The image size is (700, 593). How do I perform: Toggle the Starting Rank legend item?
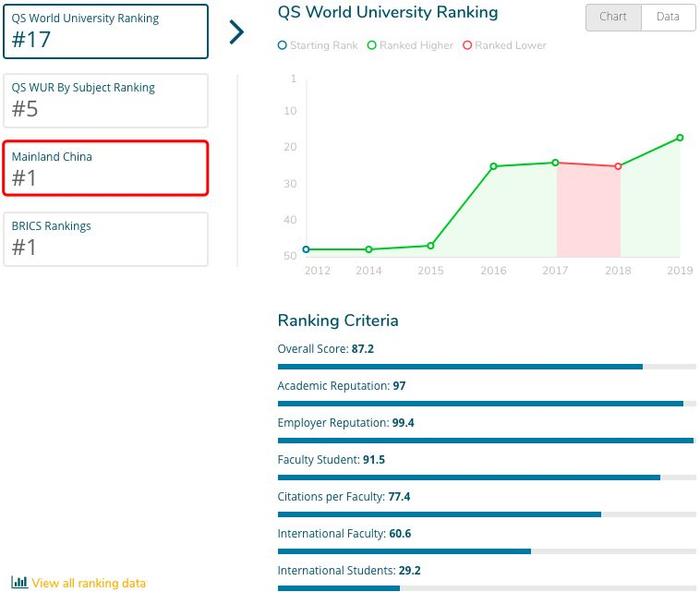coord(317,45)
